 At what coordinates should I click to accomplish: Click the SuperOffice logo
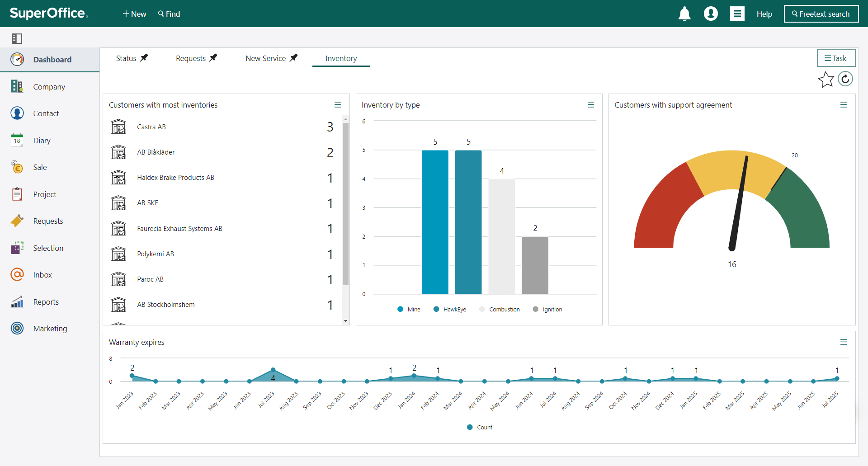(x=48, y=13)
